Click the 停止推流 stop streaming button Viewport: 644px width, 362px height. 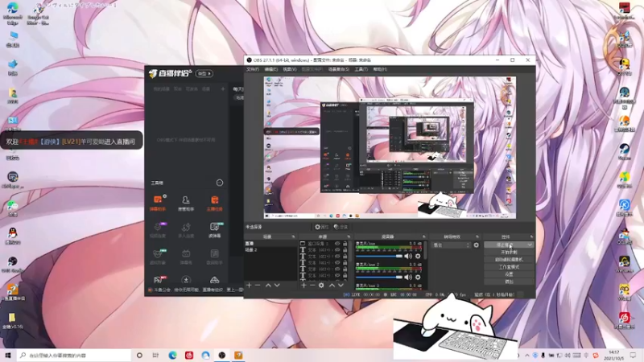[x=505, y=245]
